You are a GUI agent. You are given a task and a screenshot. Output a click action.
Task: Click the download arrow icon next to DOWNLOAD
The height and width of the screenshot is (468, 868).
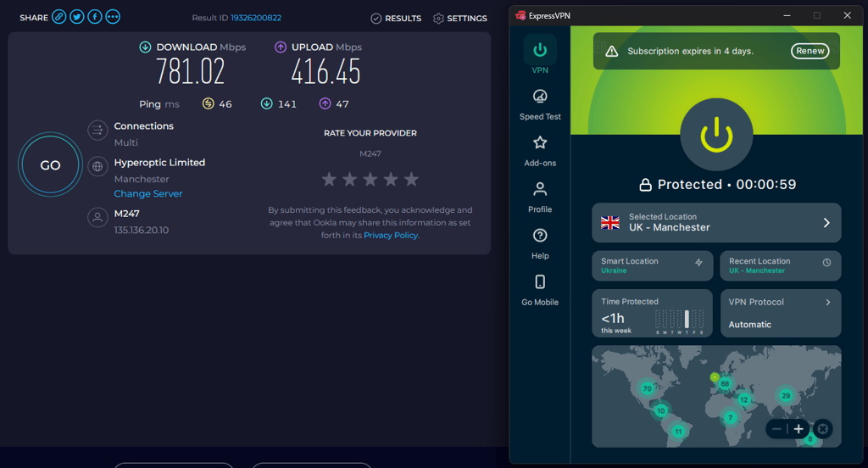pyautogui.click(x=145, y=47)
